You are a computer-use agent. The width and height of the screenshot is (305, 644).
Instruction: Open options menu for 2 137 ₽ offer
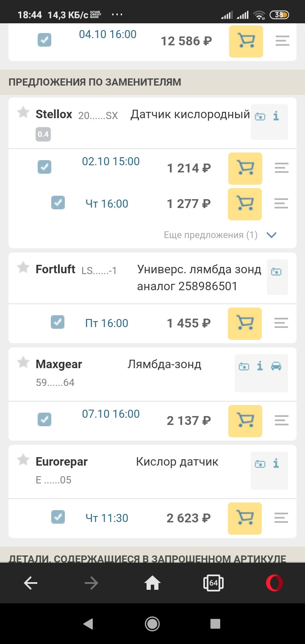(282, 420)
